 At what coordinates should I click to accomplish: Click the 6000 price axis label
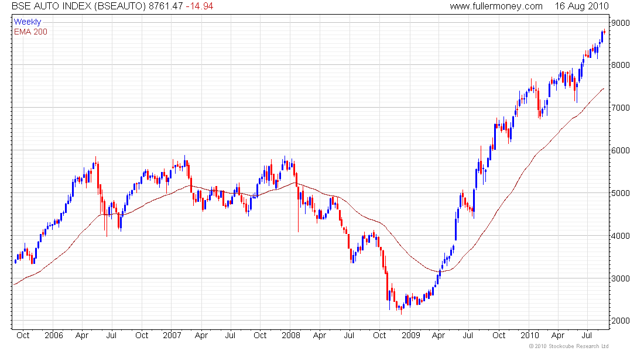[x=621, y=150]
